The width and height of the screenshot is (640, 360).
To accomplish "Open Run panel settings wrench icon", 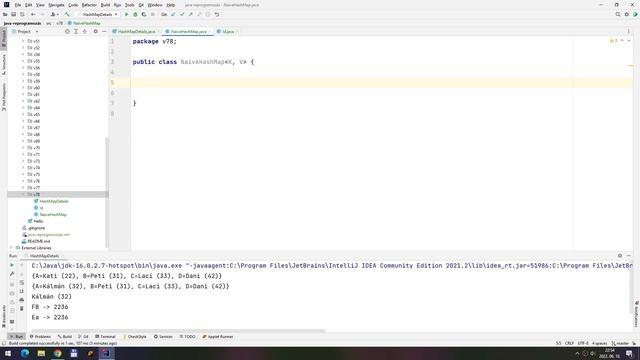I will (x=12, y=274).
